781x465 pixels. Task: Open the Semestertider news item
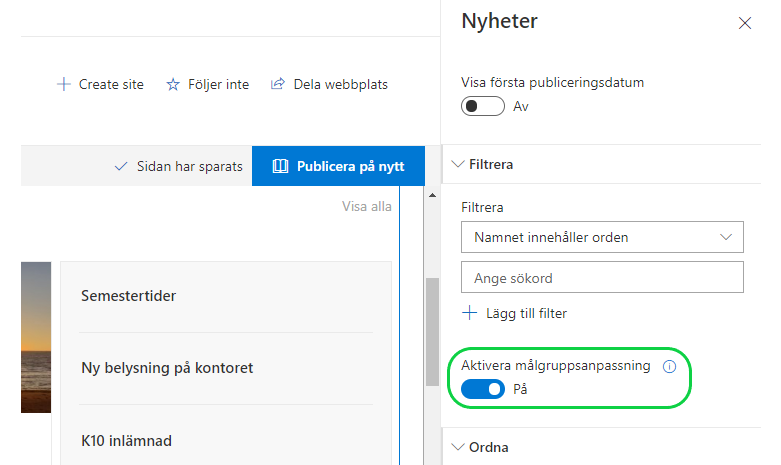click(x=129, y=296)
